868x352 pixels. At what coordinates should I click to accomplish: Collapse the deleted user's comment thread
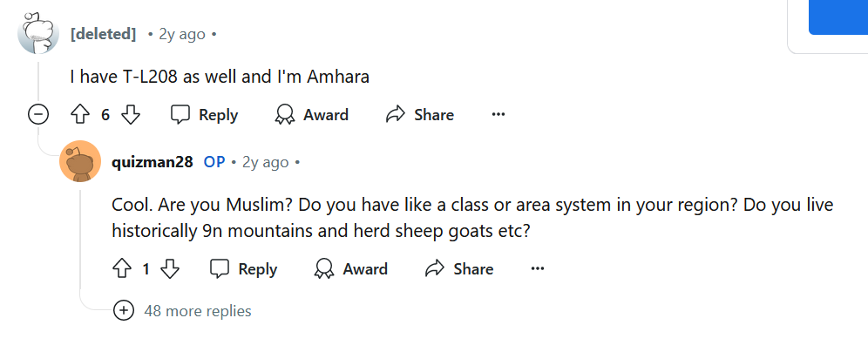pyautogui.click(x=38, y=115)
